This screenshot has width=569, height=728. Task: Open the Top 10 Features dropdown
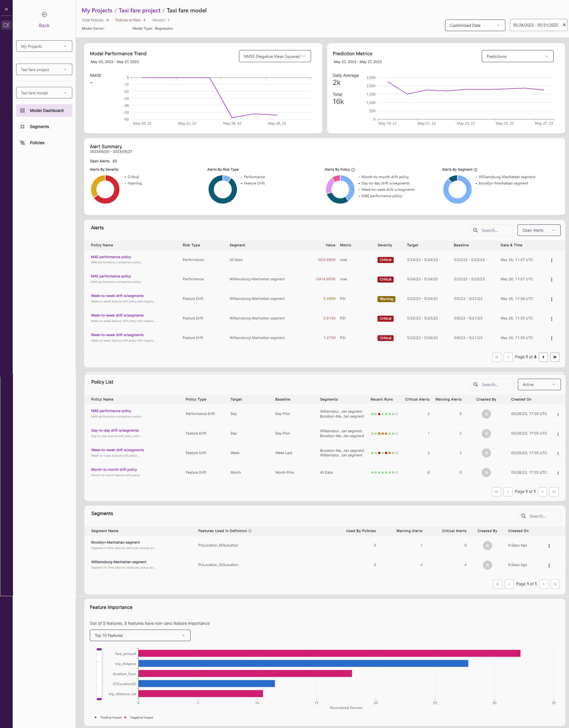tap(140, 636)
